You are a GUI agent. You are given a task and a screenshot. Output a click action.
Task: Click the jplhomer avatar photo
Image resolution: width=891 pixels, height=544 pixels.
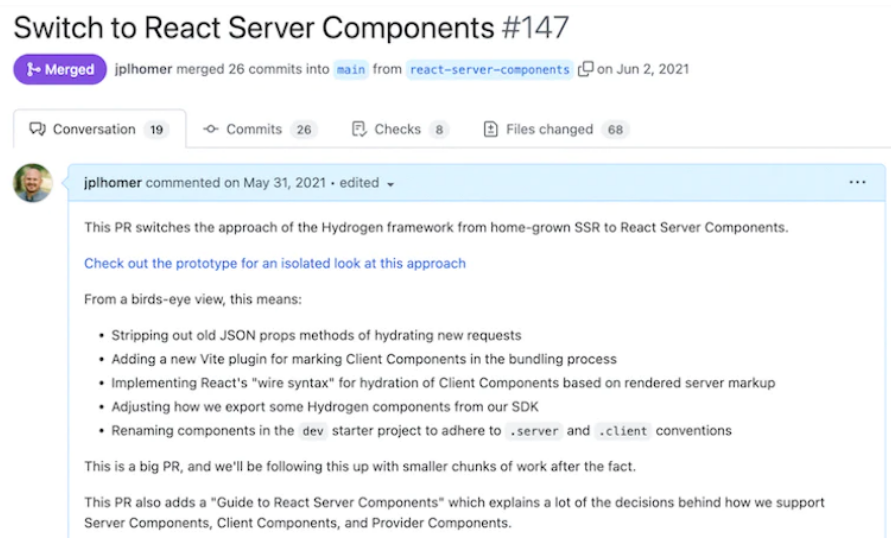33,183
